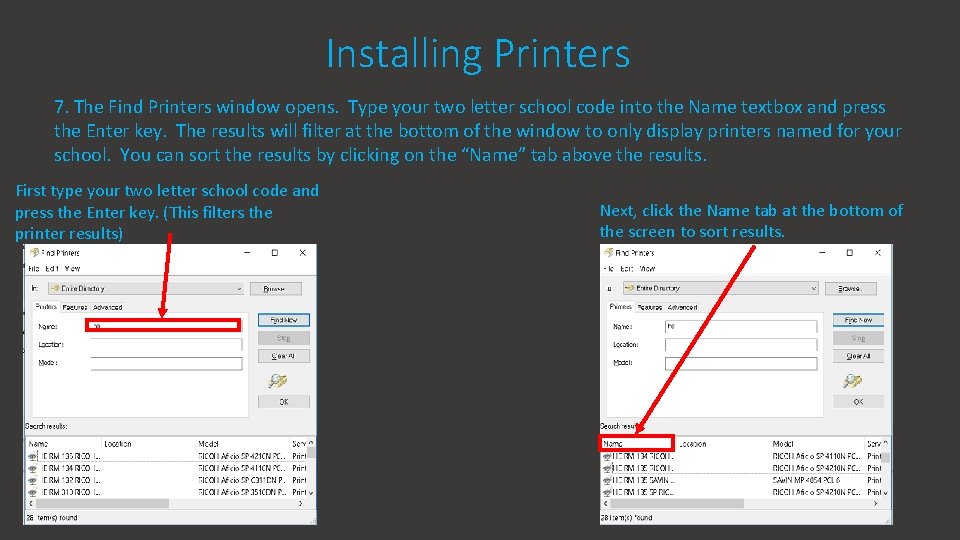Image resolution: width=960 pixels, height=540 pixels.
Task: Select the printer icon of row RM 134 RICOH in the right window
Action: [607, 457]
